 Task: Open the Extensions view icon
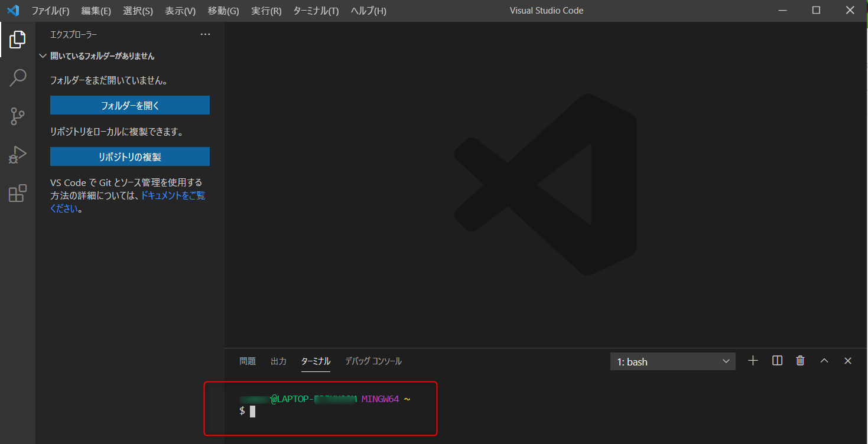pyautogui.click(x=18, y=193)
